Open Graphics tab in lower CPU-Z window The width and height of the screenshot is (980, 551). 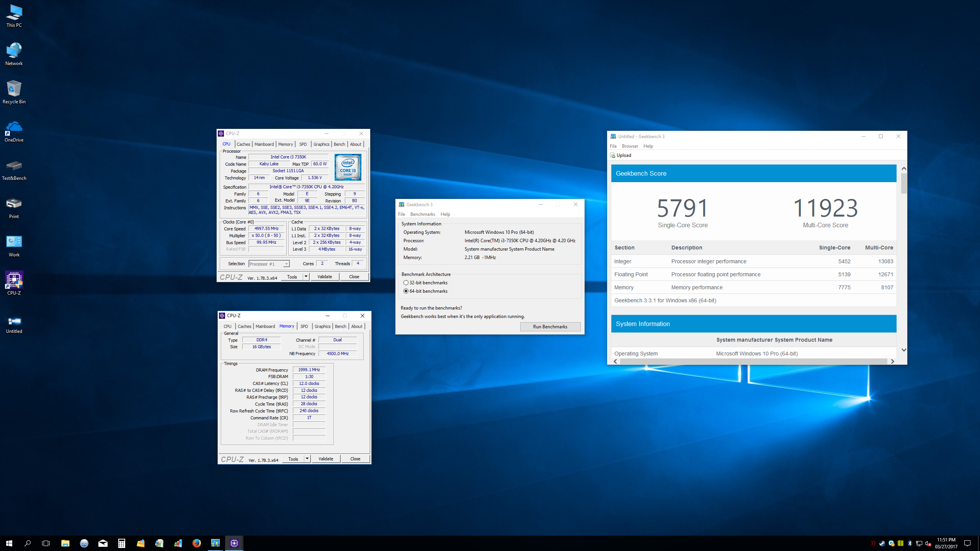[x=322, y=326]
